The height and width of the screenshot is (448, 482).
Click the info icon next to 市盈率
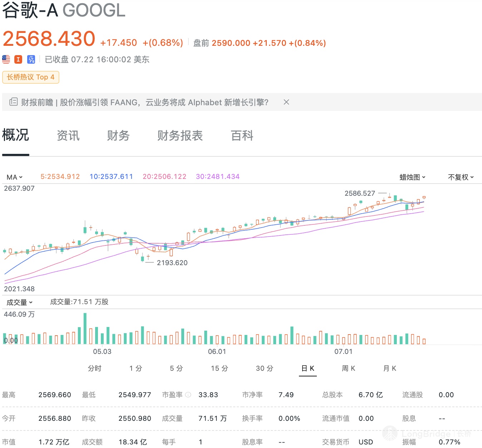188,395
